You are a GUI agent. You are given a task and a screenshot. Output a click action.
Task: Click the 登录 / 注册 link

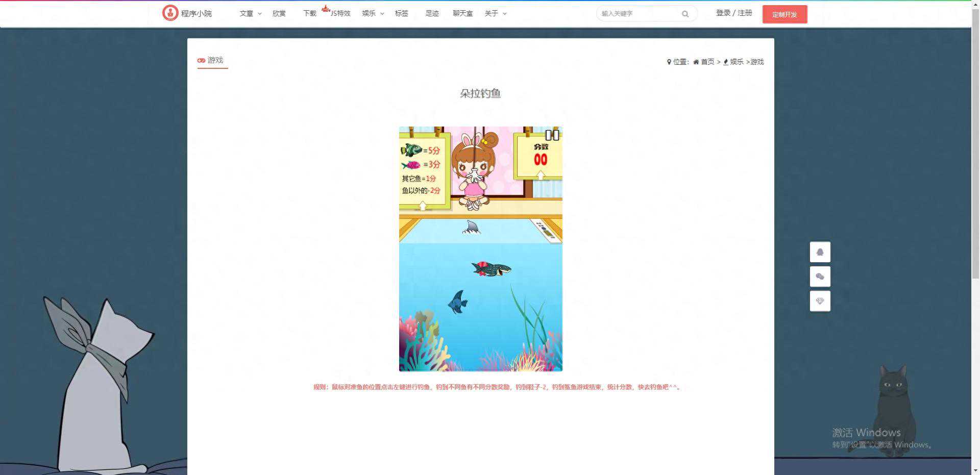pos(733,13)
